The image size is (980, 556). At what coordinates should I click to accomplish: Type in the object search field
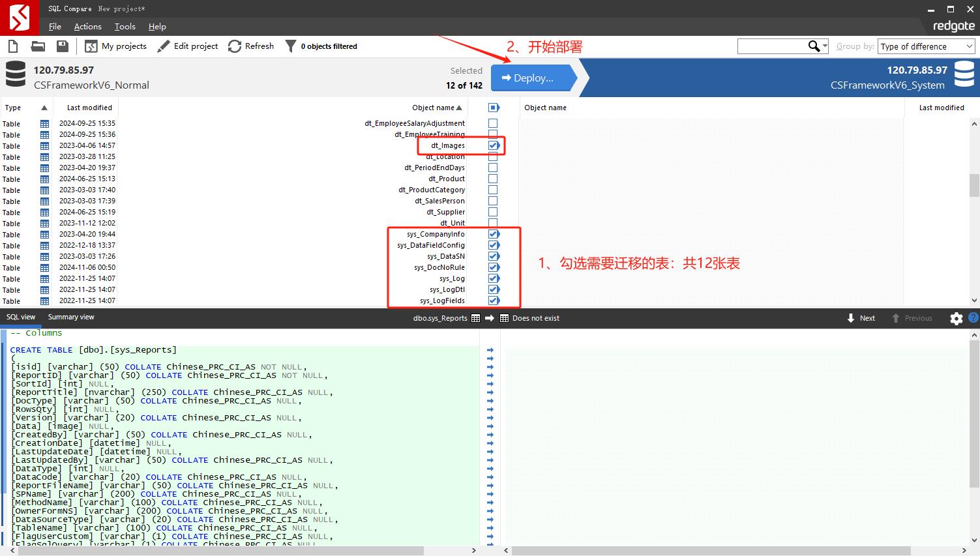tap(776, 46)
